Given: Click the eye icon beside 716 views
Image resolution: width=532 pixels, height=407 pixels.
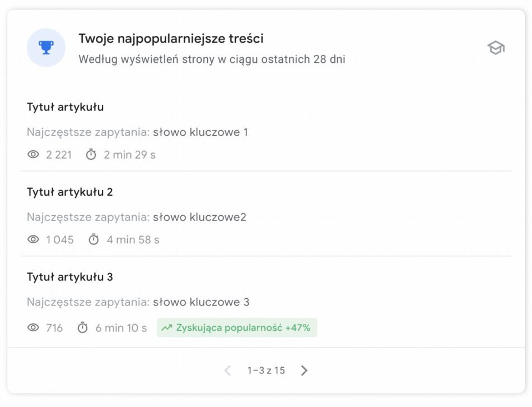Looking at the screenshot, I should coord(34,328).
